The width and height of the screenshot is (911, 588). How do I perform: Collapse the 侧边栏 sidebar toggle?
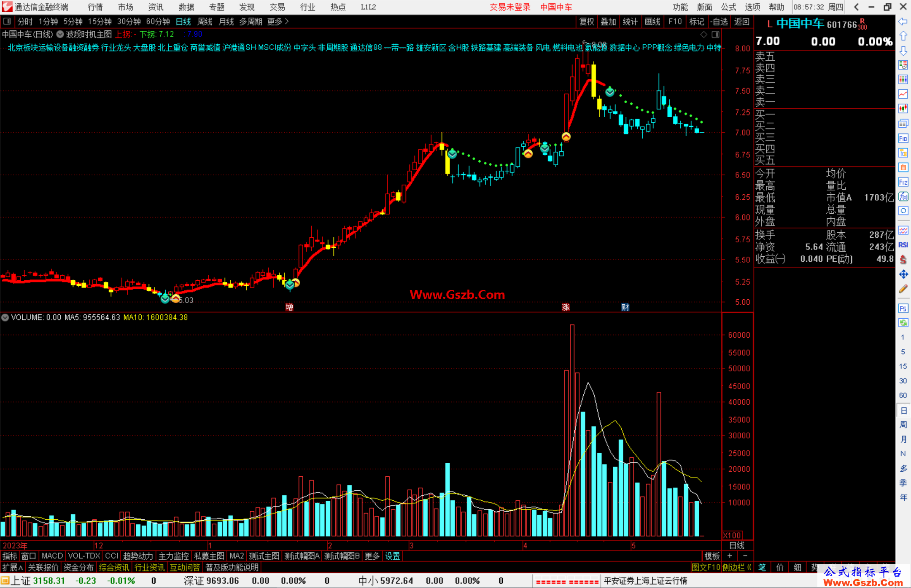tap(737, 567)
